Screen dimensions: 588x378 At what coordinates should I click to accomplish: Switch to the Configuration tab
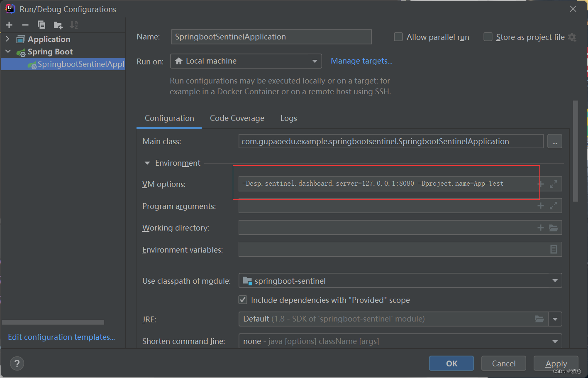click(169, 118)
